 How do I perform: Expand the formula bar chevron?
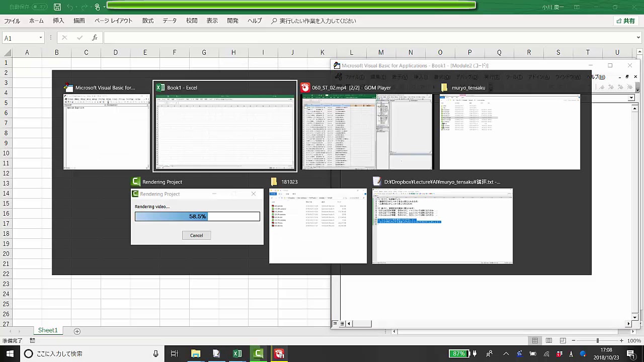coord(638,38)
